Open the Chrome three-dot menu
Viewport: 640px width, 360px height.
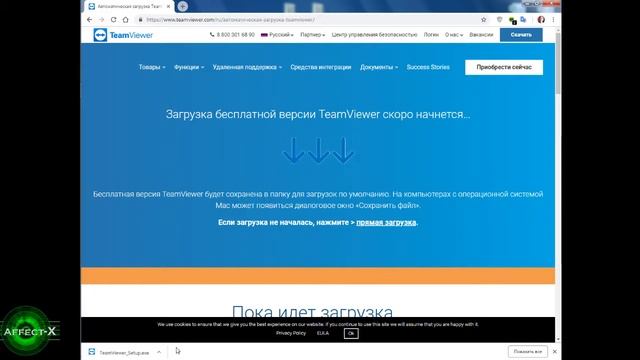(553, 20)
